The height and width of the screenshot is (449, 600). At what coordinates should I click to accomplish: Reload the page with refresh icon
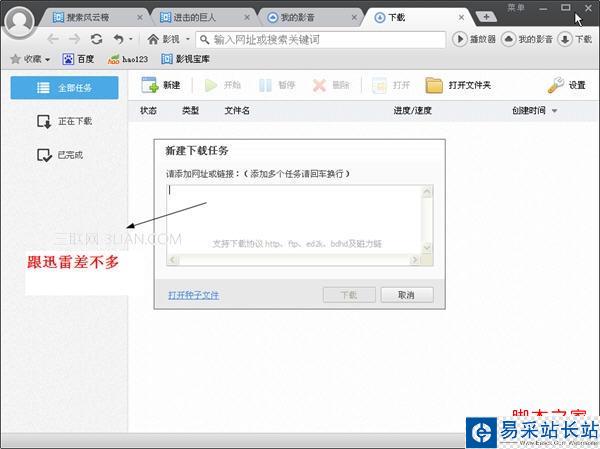click(96, 39)
